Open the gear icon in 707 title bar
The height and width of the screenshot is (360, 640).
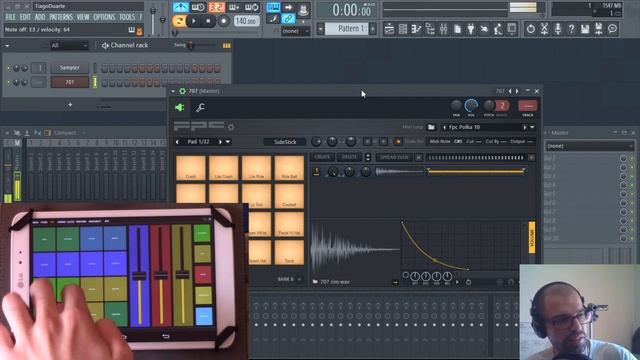click(182, 91)
